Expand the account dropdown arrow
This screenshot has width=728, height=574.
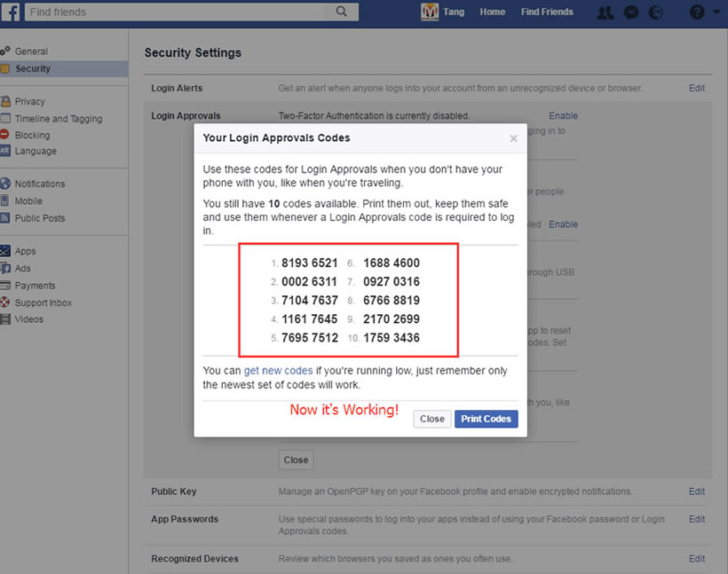point(716,12)
